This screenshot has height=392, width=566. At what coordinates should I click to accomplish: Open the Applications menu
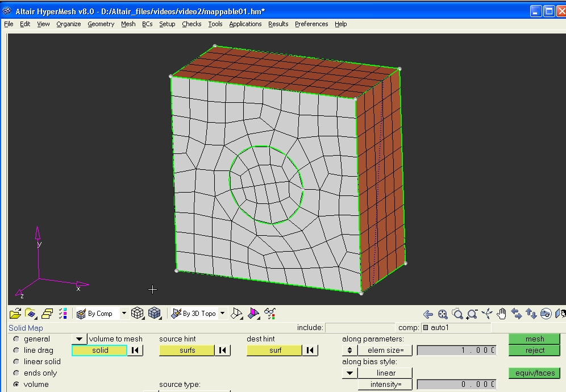click(x=245, y=24)
